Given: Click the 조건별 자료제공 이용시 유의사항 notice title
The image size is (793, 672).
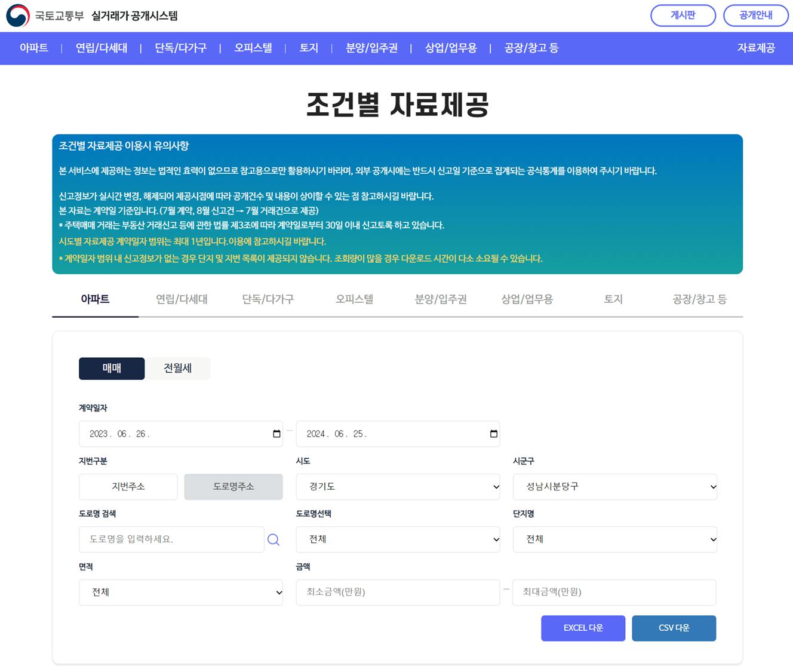Looking at the screenshot, I should [124, 146].
